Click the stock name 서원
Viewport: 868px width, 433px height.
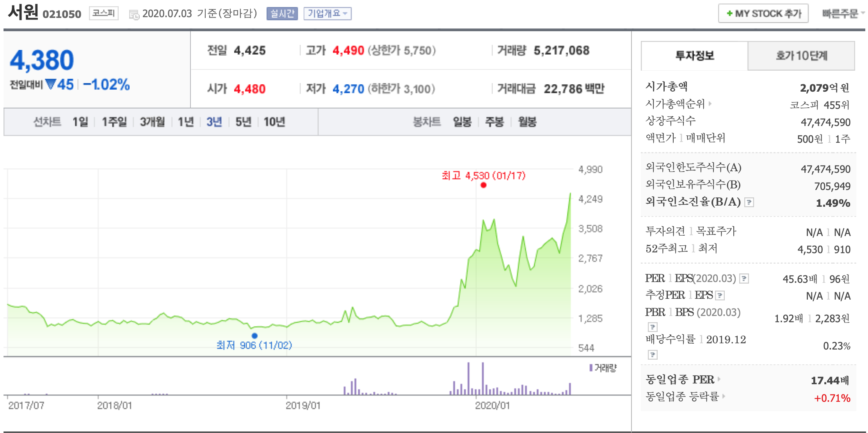[x=23, y=12]
